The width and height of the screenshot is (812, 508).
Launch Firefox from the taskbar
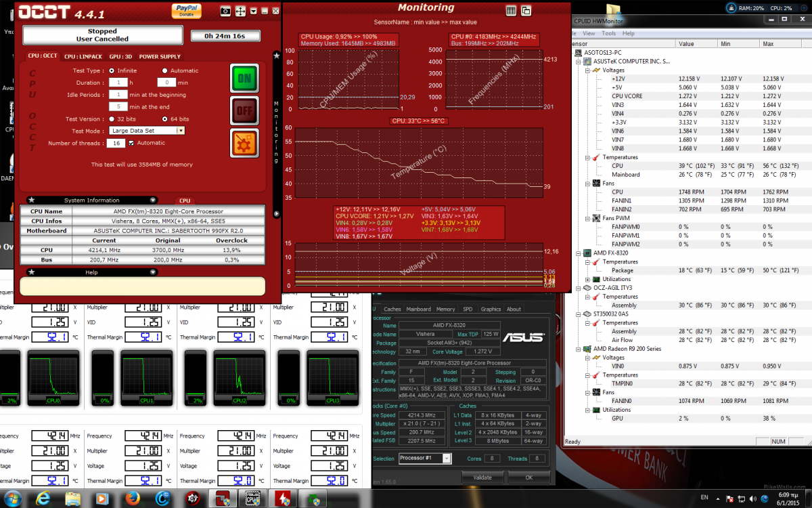tap(133, 499)
